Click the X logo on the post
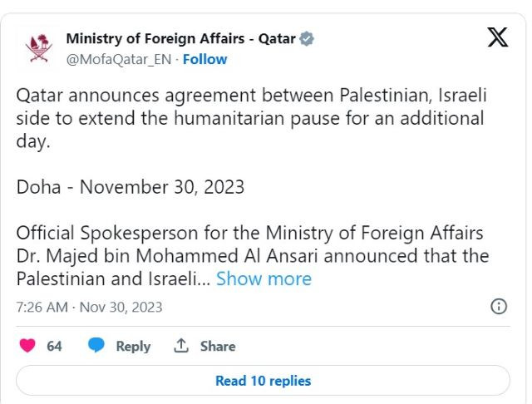Screen dimensions: 532x404 click(497, 37)
